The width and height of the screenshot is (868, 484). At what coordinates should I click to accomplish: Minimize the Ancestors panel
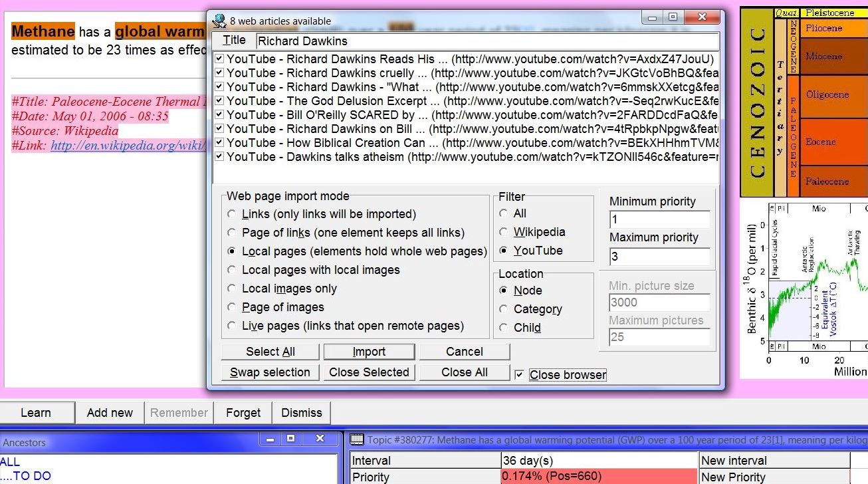[x=271, y=439]
